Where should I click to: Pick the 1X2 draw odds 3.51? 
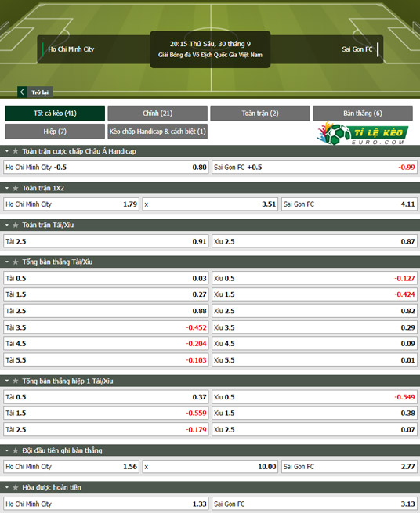click(210, 204)
